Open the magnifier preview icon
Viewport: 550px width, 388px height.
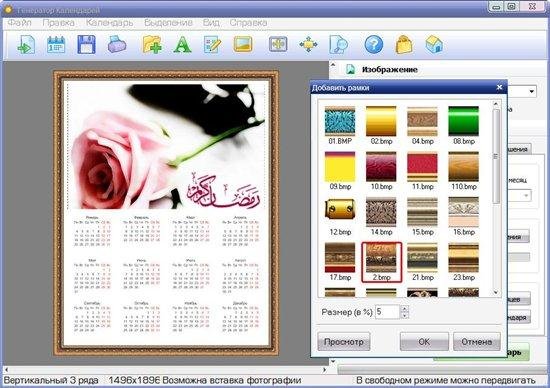click(x=338, y=45)
